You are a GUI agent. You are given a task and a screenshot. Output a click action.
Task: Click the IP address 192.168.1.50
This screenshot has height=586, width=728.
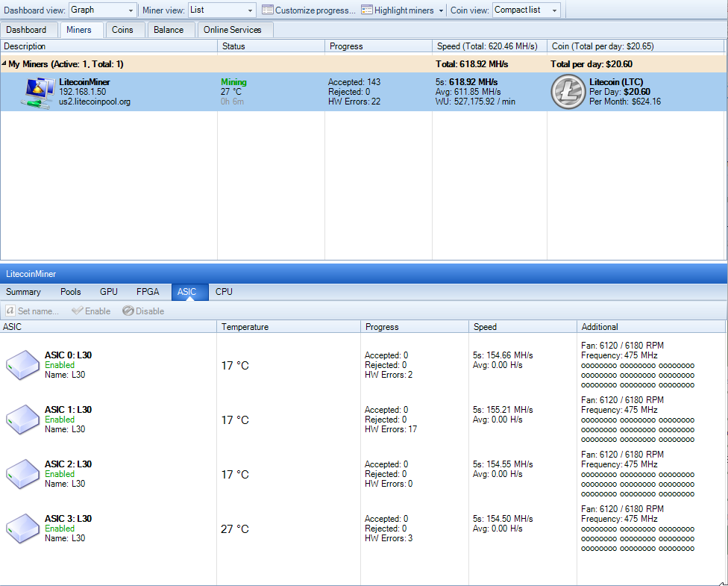click(83, 92)
